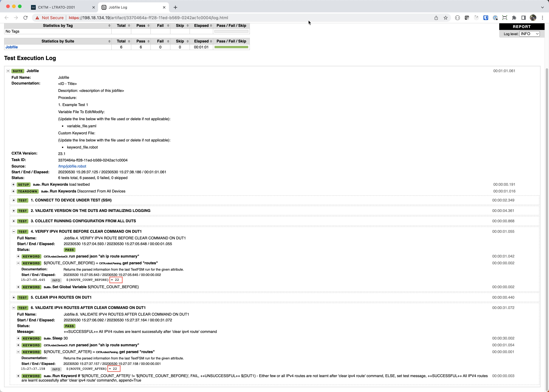Open the Jobfile suite link in statistics
This screenshot has width=549, height=392.
tap(12, 47)
